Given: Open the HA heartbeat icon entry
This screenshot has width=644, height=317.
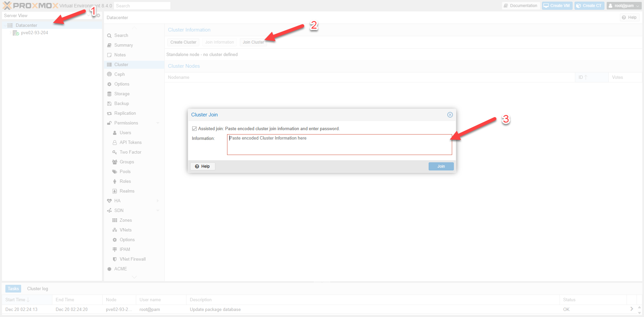Looking at the screenshot, I should pyautogui.click(x=109, y=201).
